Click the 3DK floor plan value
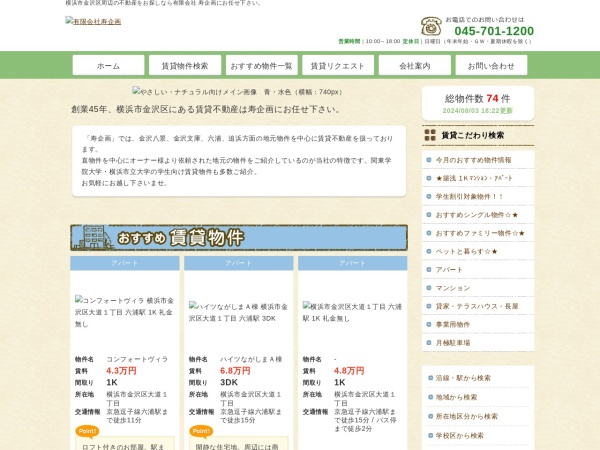This screenshot has height=450, width=600. (x=229, y=382)
